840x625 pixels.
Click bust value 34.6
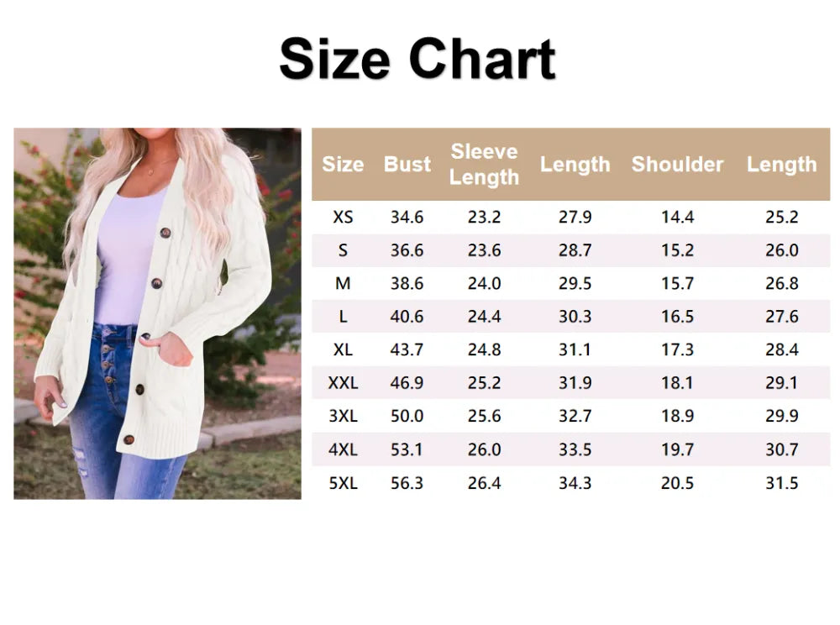[x=407, y=217]
